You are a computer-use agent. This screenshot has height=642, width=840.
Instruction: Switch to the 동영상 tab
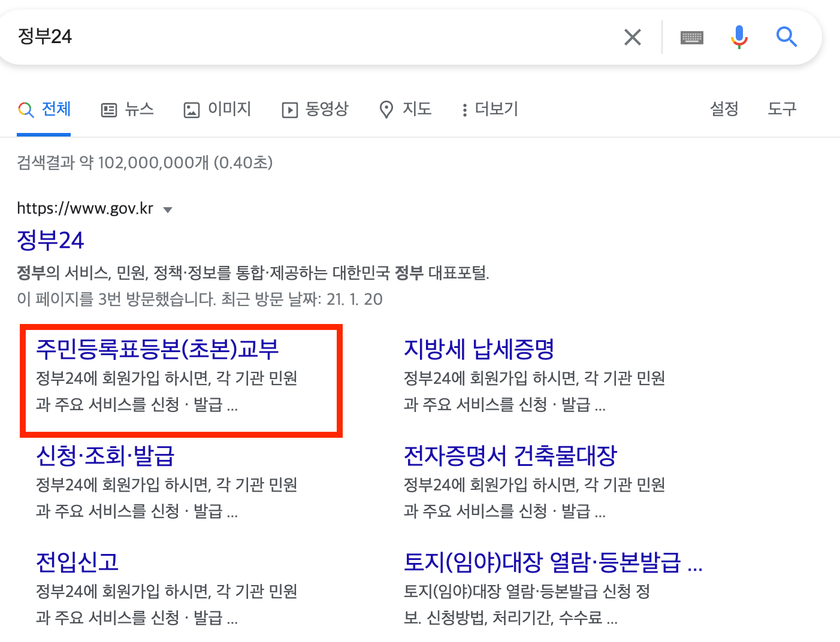click(315, 110)
